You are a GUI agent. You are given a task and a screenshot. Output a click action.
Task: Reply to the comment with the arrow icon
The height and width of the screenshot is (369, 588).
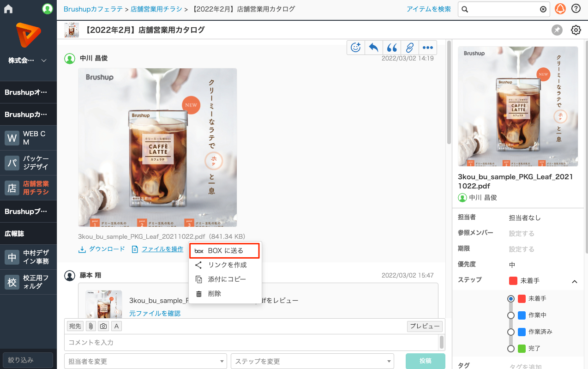click(374, 47)
